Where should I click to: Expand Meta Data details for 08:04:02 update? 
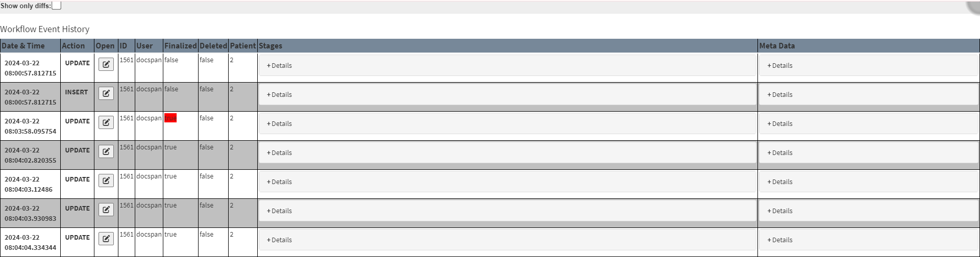pos(780,153)
